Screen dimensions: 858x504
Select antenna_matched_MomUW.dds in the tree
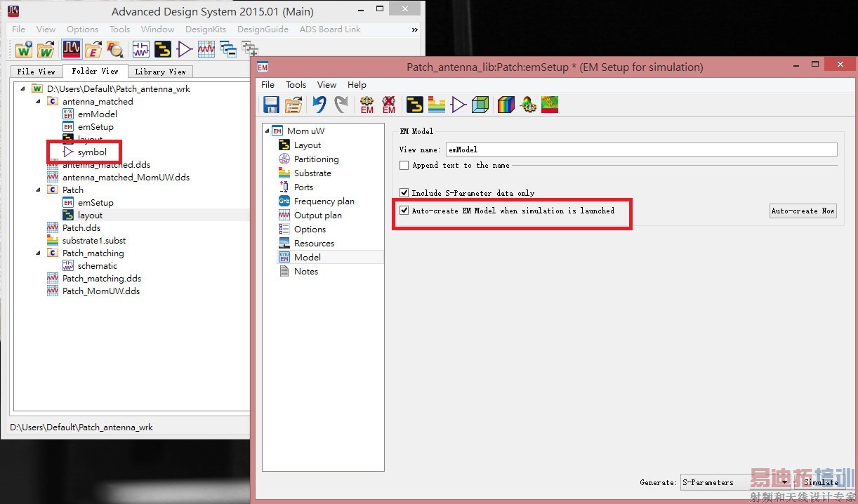pos(126,177)
